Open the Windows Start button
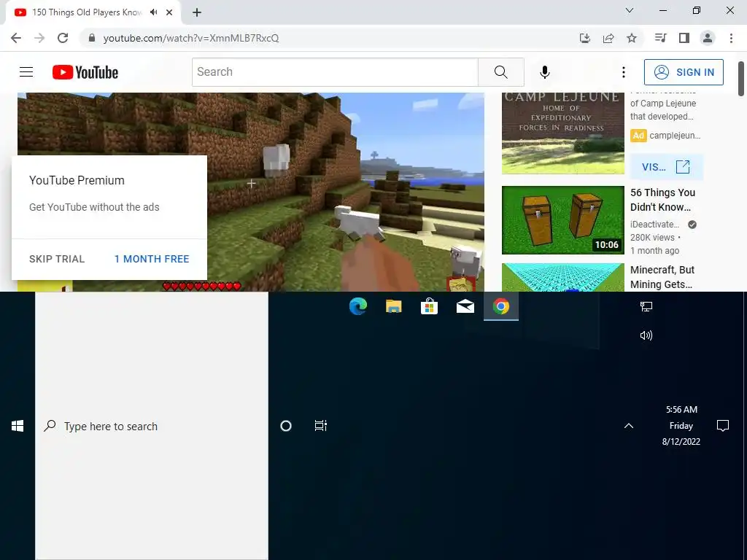The image size is (747, 560). tap(18, 426)
